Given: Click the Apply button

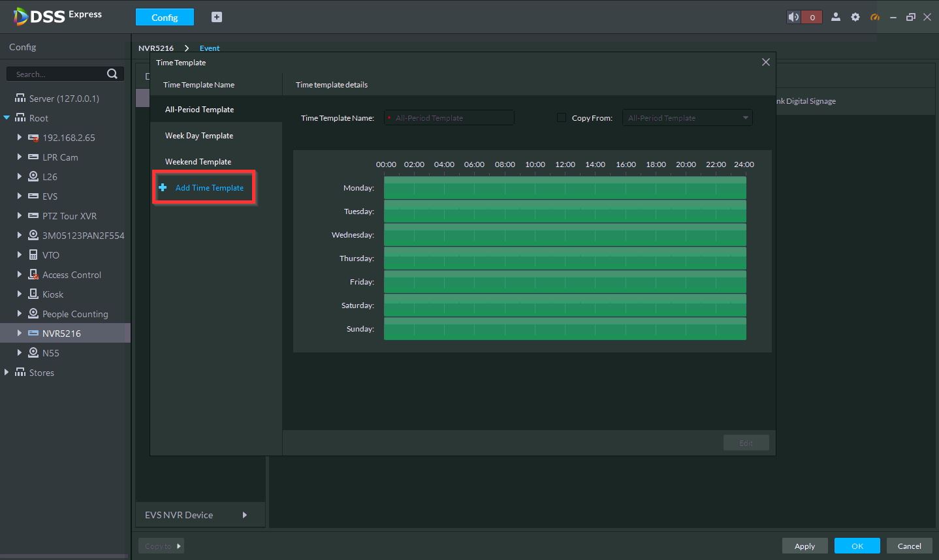Looking at the screenshot, I should (804, 546).
